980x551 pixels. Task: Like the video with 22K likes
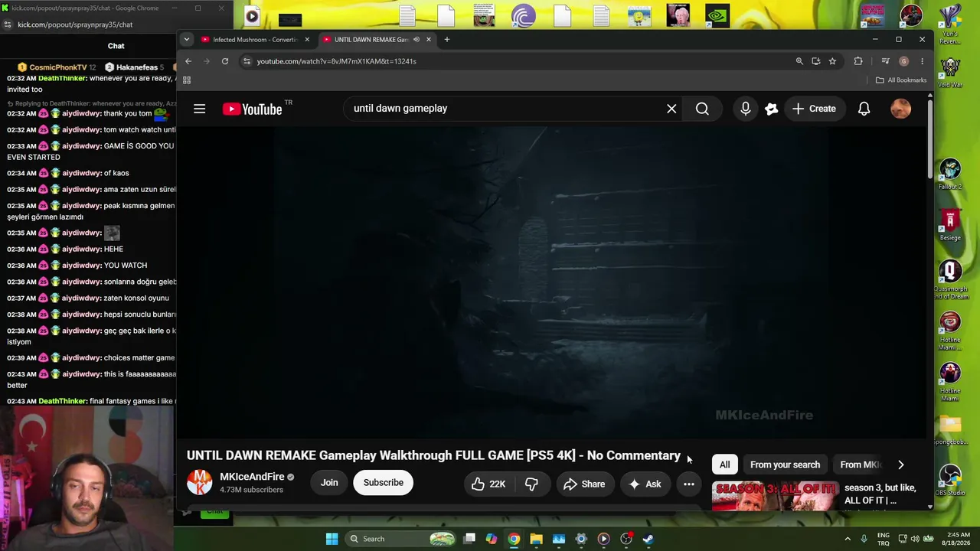tap(488, 484)
